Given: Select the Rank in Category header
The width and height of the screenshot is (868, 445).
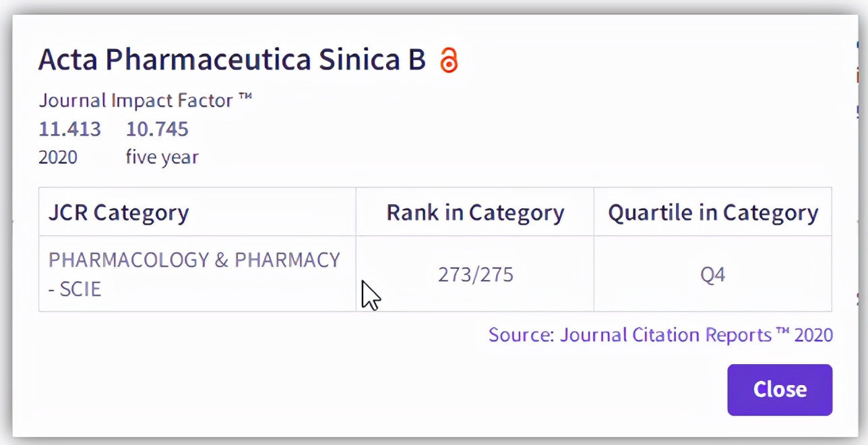Looking at the screenshot, I should [x=475, y=213].
